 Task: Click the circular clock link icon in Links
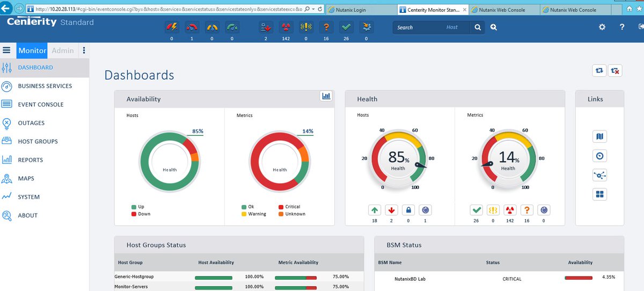pyautogui.click(x=600, y=156)
